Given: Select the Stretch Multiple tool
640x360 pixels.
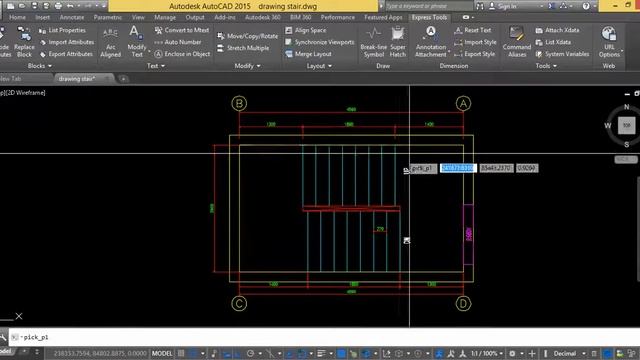Looking at the screenshot, I should click(x=243, y=48).
